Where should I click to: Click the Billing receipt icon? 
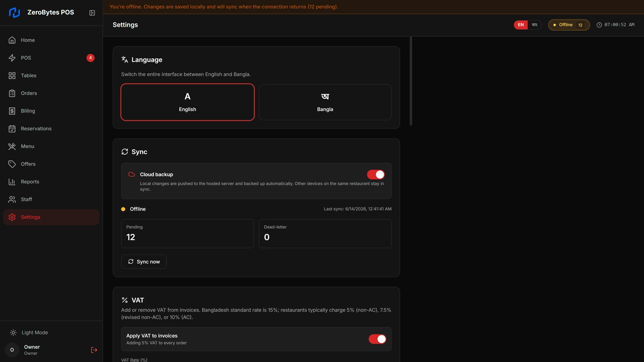pyautogui.click(x=12, y=111)
